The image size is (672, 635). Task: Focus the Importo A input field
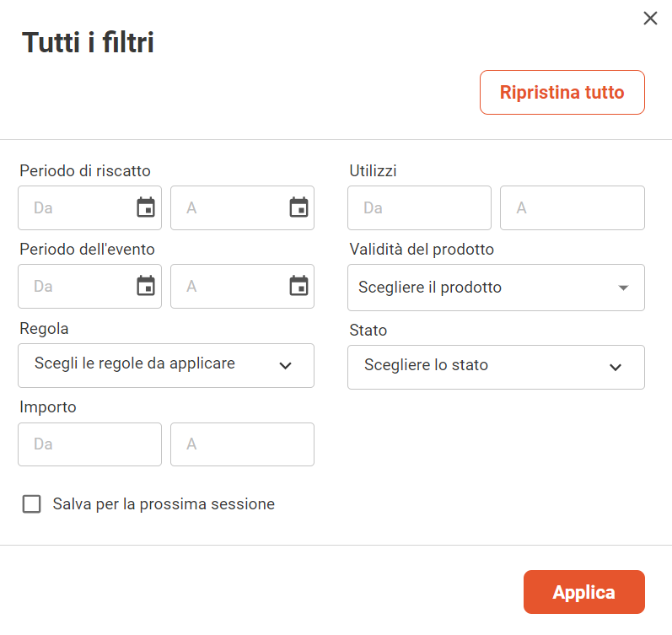pyautogui.click(x=242, y=444)
